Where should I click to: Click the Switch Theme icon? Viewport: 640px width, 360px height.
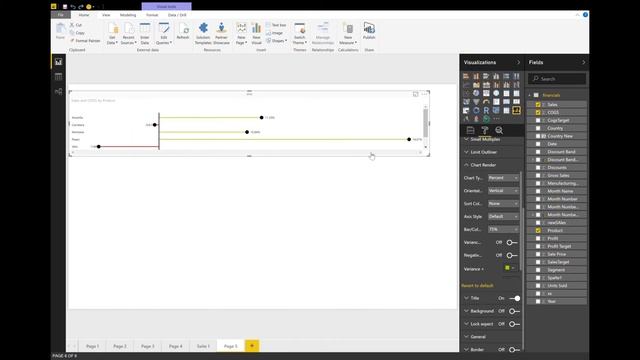[300, 33]
